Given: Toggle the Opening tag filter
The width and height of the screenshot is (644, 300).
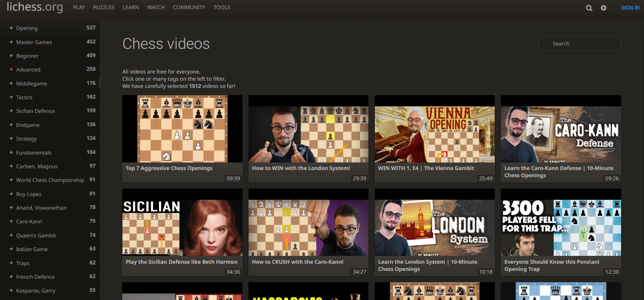Looking at the screenshot, I should coord(50,28).
